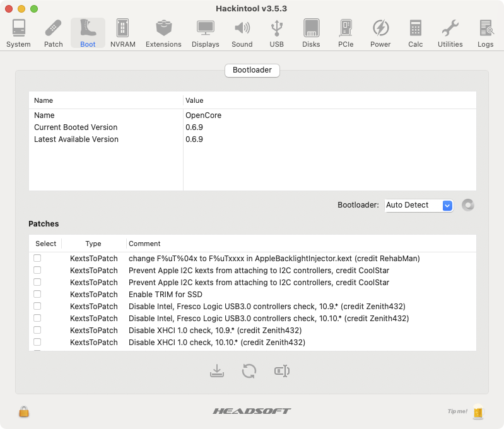Click the yellow minimize window button
Viewport: 504px width, 429px height.
click(21, 9)
